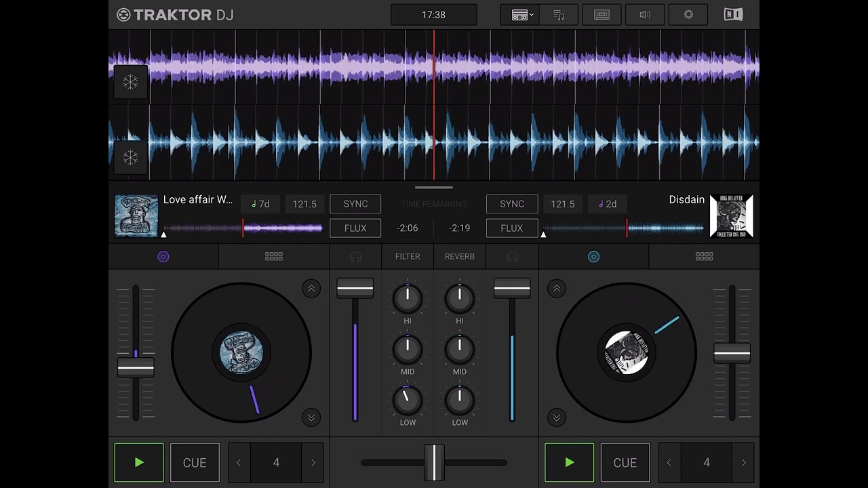Toggle headphone cue right of REVERB

[x=512, y=257]
